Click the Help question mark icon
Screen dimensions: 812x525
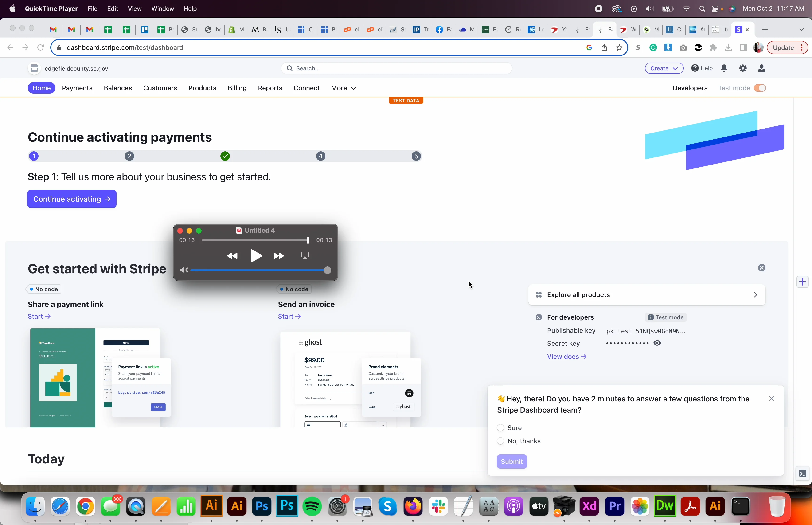click(695, 68)
